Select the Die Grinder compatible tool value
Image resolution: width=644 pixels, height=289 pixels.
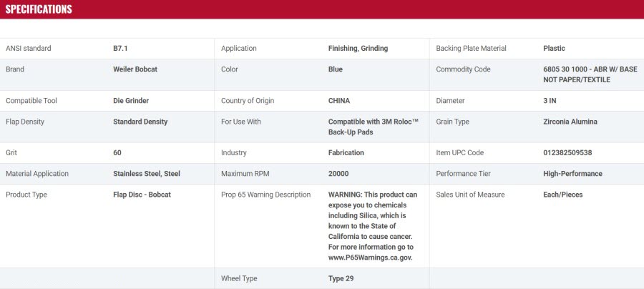pyautogui.click(x=131, y=101)
